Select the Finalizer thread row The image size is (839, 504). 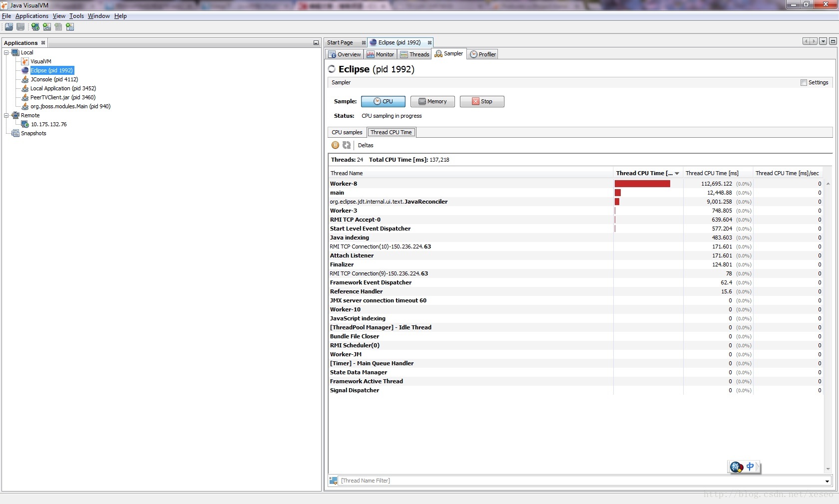click(575, 264)
